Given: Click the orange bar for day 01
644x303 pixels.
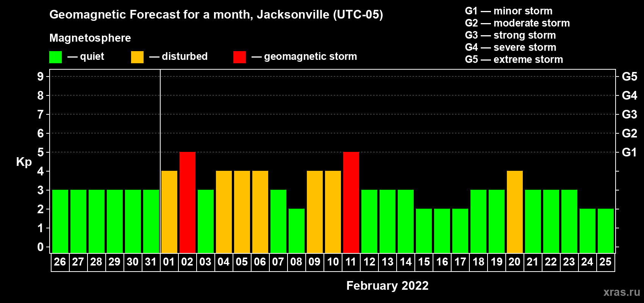Looking at the screenshot, I should [169, 212].
